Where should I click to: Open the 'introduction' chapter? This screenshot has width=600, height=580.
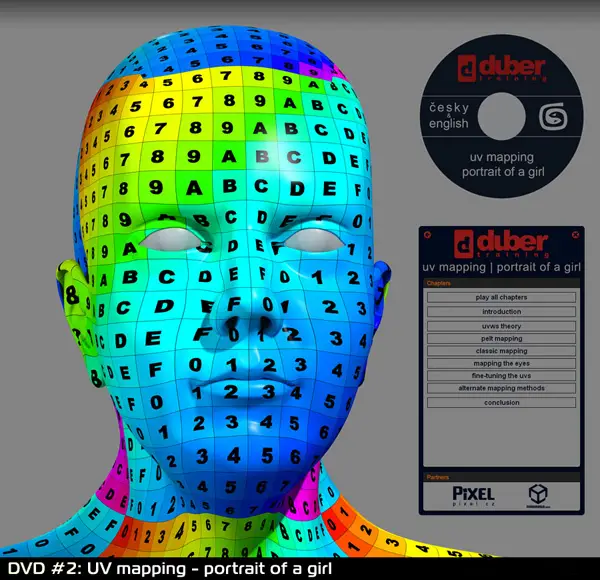click(x=501, y=311)
